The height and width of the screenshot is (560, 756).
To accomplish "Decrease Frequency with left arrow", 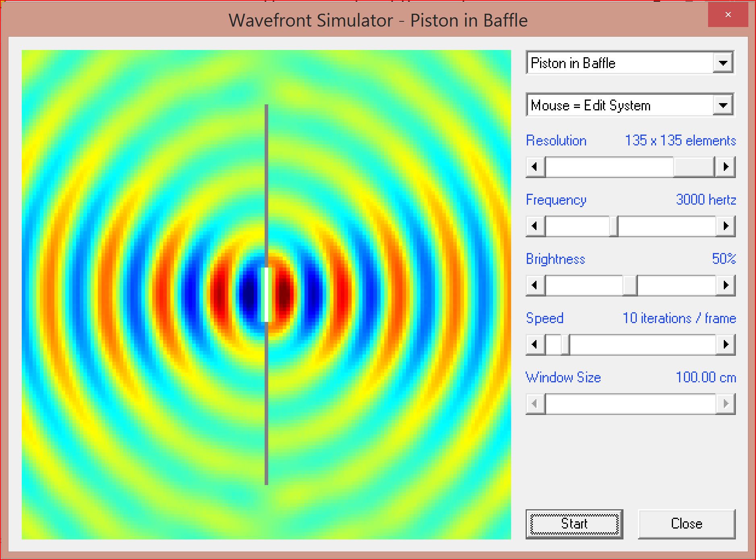I will [x=535, y=226].
